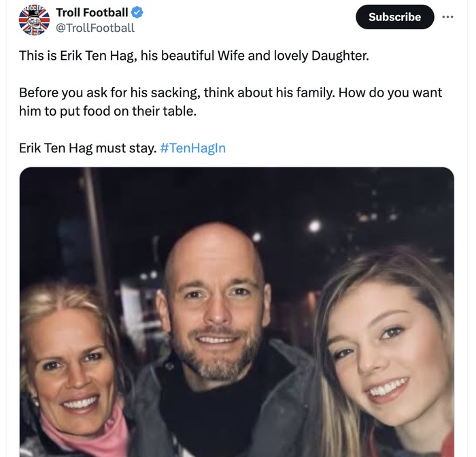Open the @TrollFootball handle link
476x457 pixels.
(95, 28)
